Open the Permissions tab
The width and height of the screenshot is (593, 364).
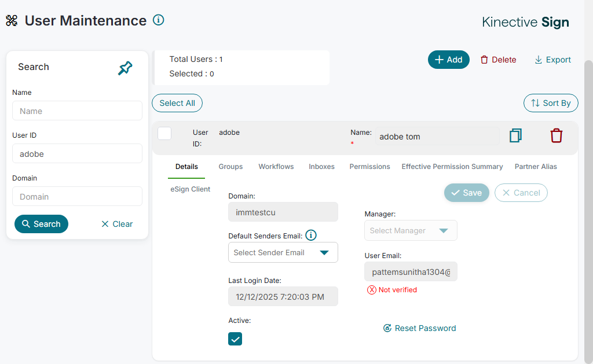tap(369, 167)
